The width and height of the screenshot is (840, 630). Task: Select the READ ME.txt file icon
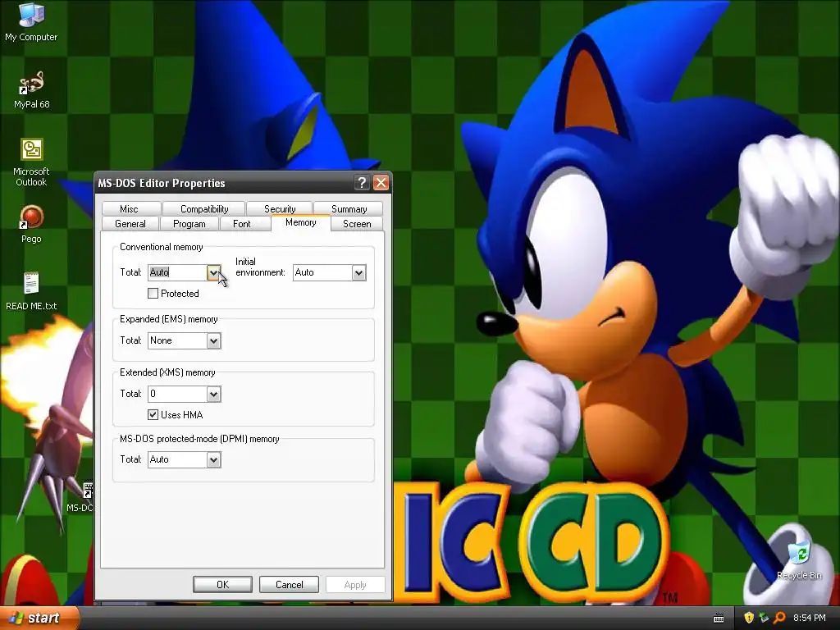coord(31,291)
